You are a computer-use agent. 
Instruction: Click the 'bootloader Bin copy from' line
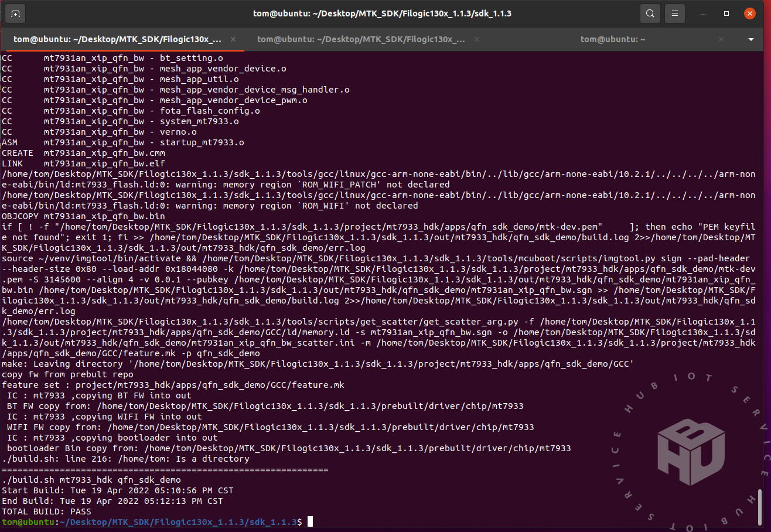[x=288, y=448]
